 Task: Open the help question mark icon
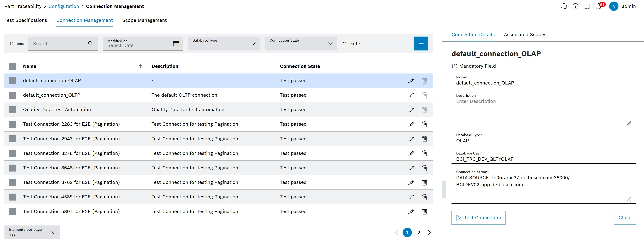(576, 6)
